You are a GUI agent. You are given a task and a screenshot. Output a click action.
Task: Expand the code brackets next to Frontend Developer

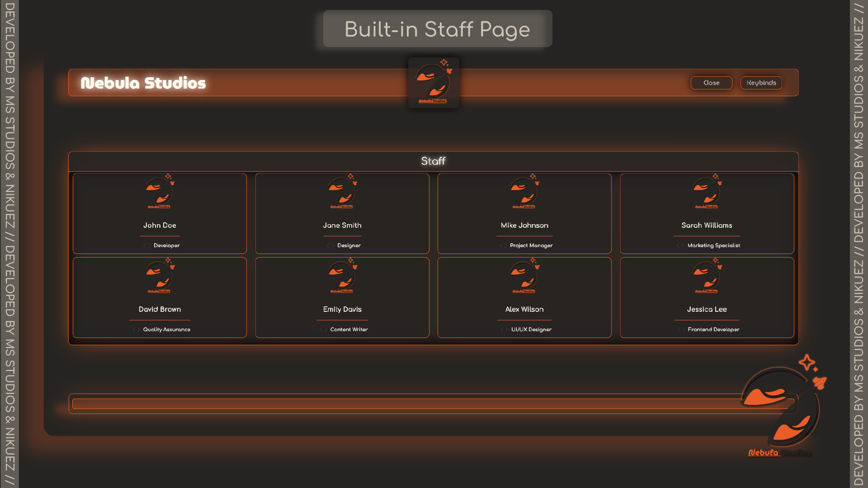(680, 329)
